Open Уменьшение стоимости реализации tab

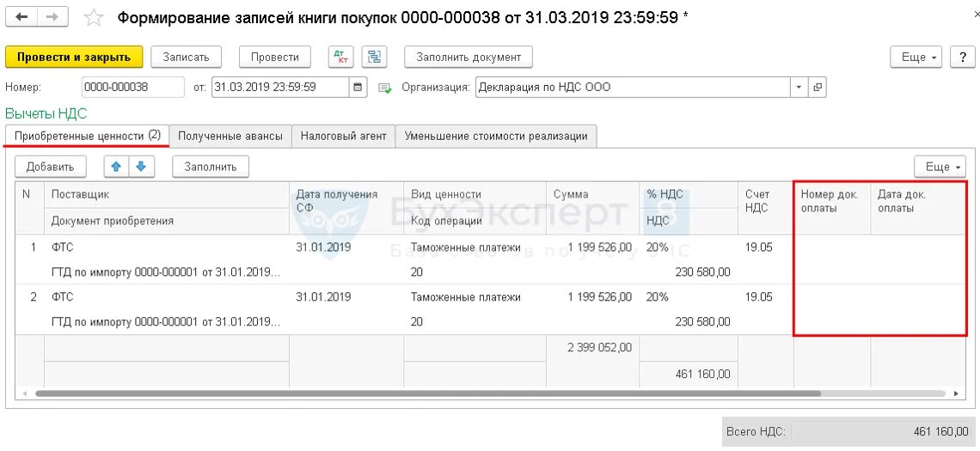(496, 136)
